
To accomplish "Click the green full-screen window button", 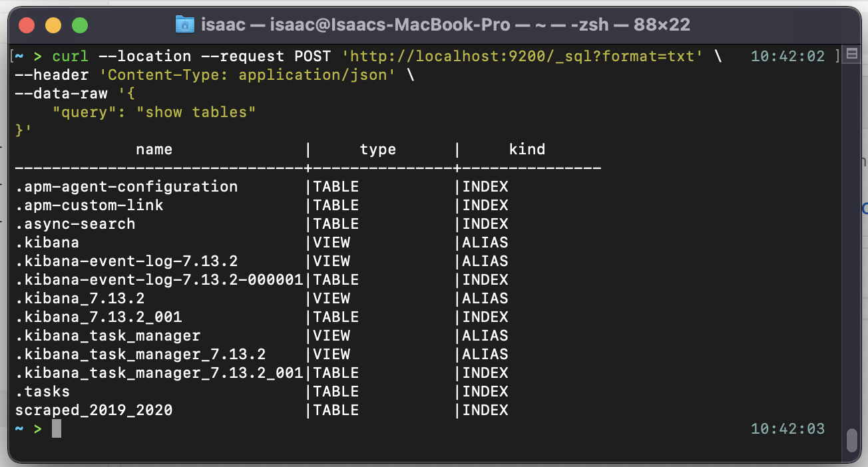I will click(80, 26).
